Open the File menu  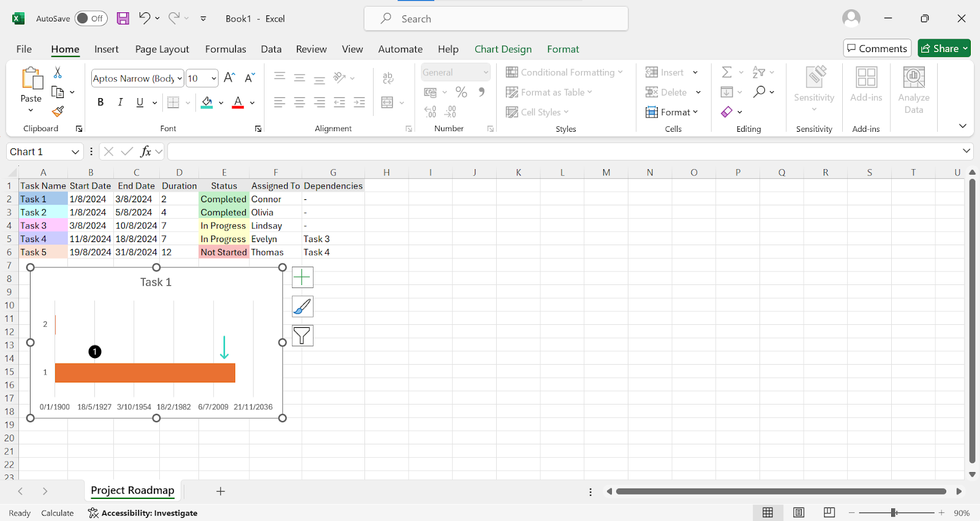tap(24, 49)
